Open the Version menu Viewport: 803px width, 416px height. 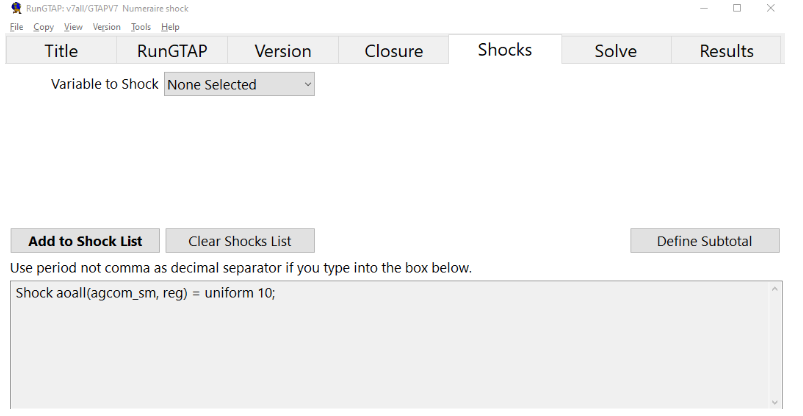tap(107, 27)
